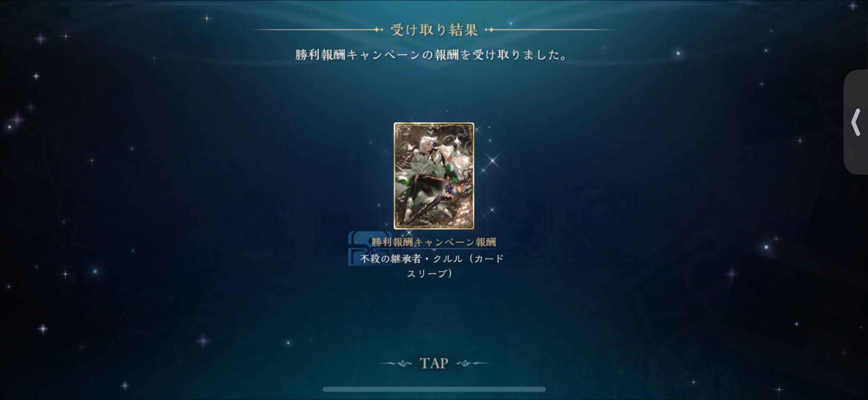The height and width of the screenshot is (400, 868).
Task: Open the gray side panel handle
Action: pos(856,122)
